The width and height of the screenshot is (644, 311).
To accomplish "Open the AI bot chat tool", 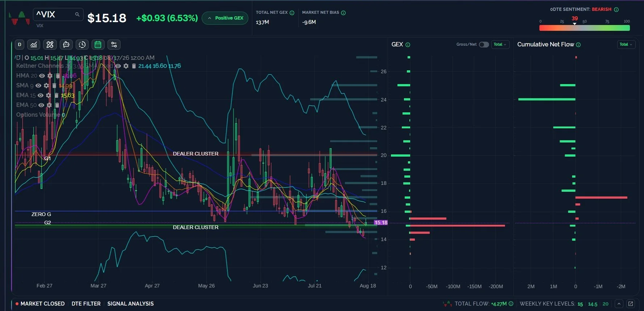I will coord(66,45).
